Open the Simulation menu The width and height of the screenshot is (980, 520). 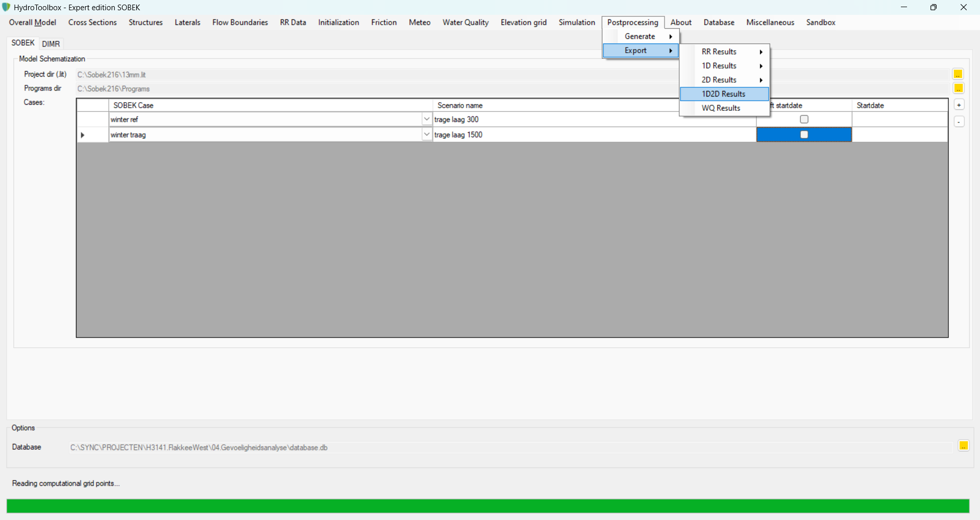tap(577, 22)
